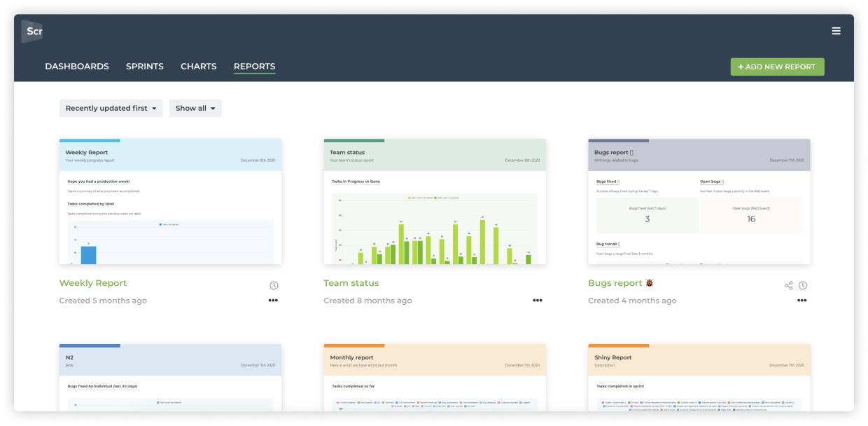This screenshot has height=426, width=868.
Task: Open the hamburger menu icon
Action: point(836,31)
